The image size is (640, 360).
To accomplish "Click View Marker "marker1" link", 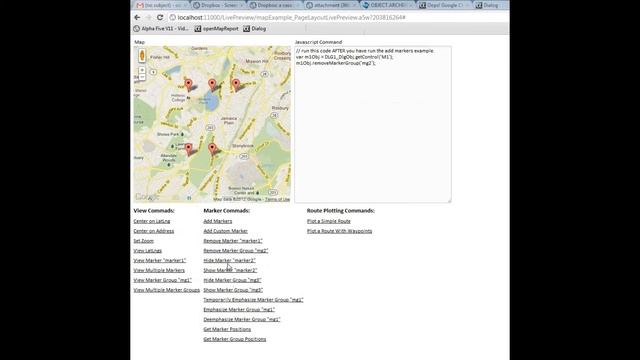I will pyautogui.click(x=160, y=260).
